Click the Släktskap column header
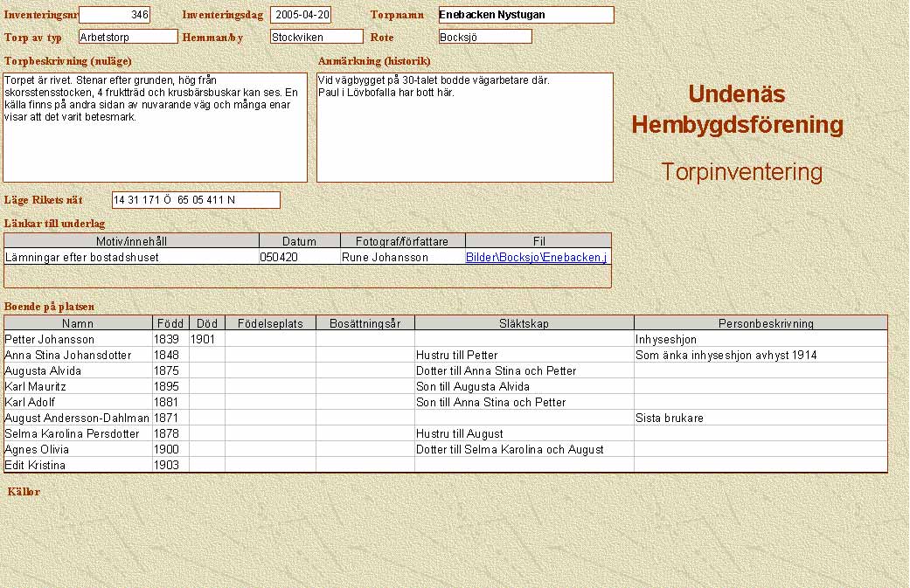 pyautogui.click(x=524, y=323)
